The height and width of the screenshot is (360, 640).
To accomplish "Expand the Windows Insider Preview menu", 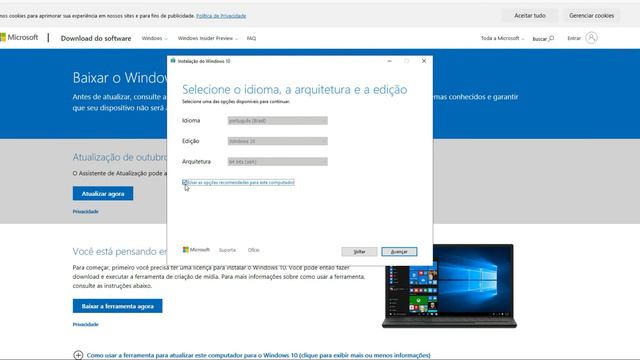I will coord(207,38).
